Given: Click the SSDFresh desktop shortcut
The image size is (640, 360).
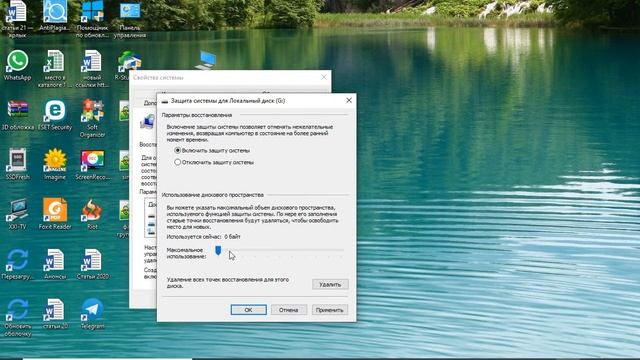Looking at the screenshot, I should 17,164.
